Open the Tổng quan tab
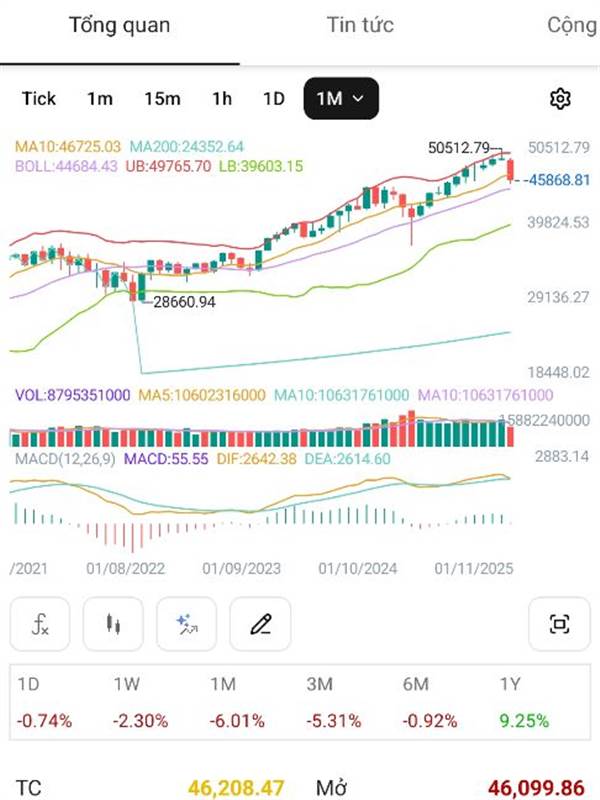 [x=119, y=25]
